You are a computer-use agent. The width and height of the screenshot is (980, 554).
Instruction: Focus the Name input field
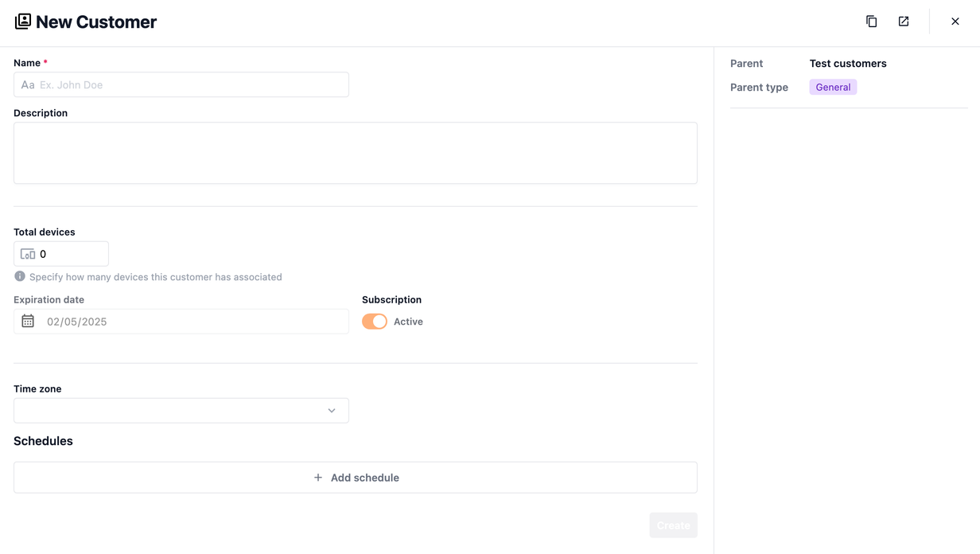[x=191, y=85]
